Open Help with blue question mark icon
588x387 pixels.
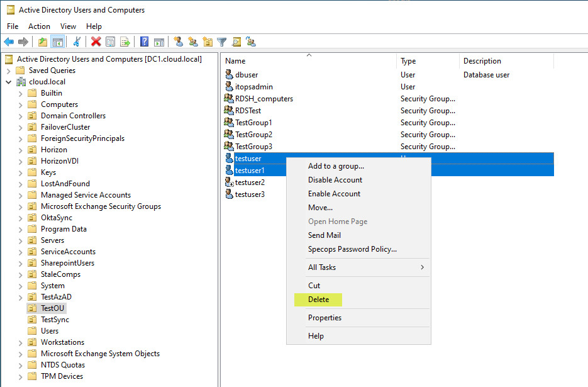(x=145, y=42)
